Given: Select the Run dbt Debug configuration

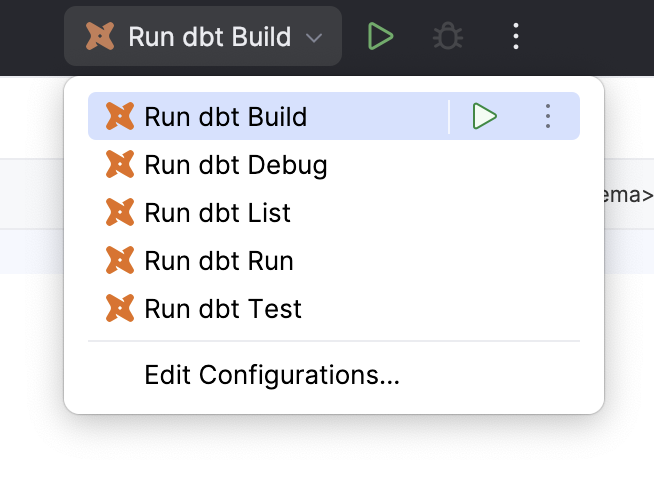Looking at the screenshot, I should coord(236,164).
